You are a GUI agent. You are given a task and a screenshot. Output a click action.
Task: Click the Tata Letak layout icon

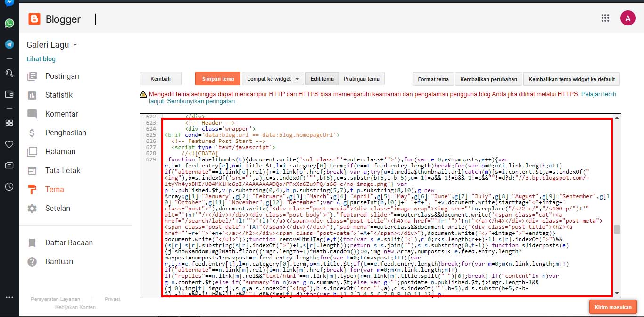(32, 170)
